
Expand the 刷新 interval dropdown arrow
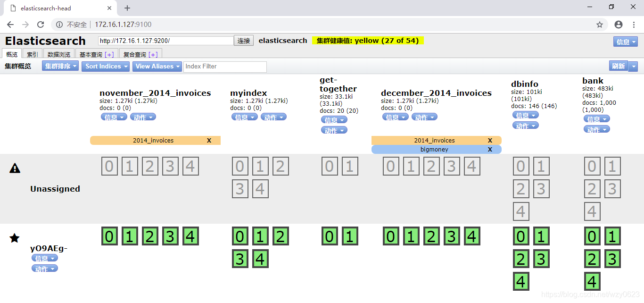[x=633, y=67]
